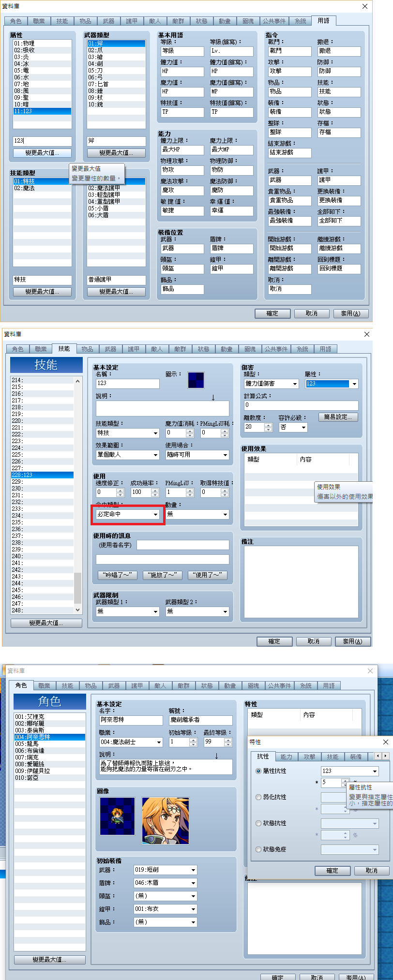This screenshot has height=980, width=393.
Task: Click the "使用了~" message button
Action: 208,575
